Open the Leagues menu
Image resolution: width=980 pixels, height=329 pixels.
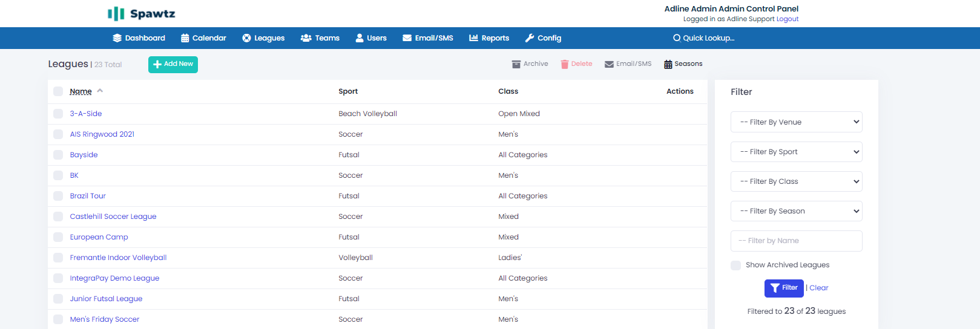pos(263,38)
